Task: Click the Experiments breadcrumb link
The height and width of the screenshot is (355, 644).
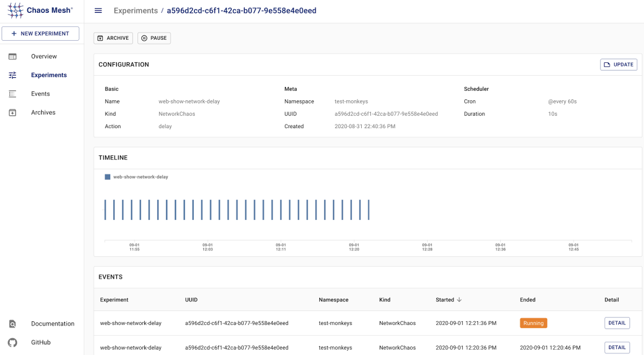Action: pos(136,11)
